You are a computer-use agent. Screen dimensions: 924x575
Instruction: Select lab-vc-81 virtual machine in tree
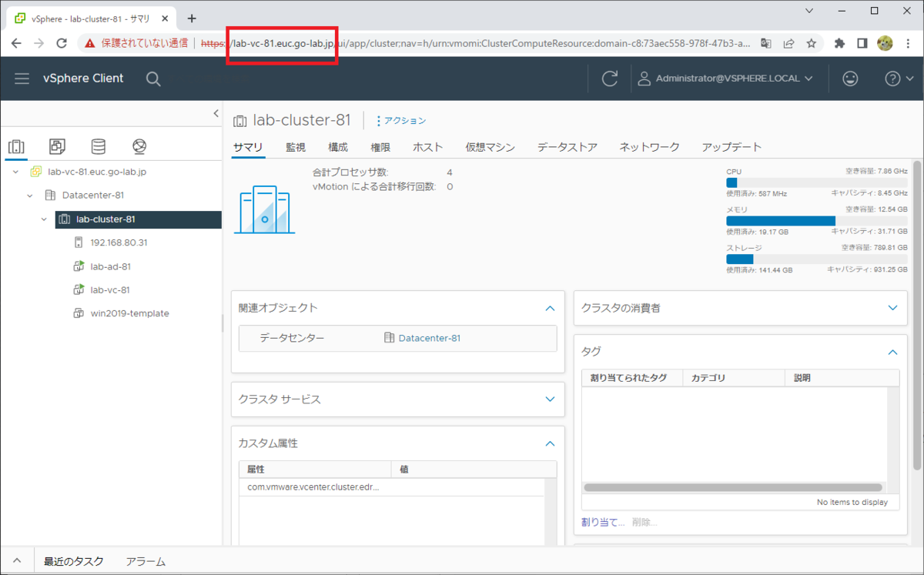pos(109,290)
